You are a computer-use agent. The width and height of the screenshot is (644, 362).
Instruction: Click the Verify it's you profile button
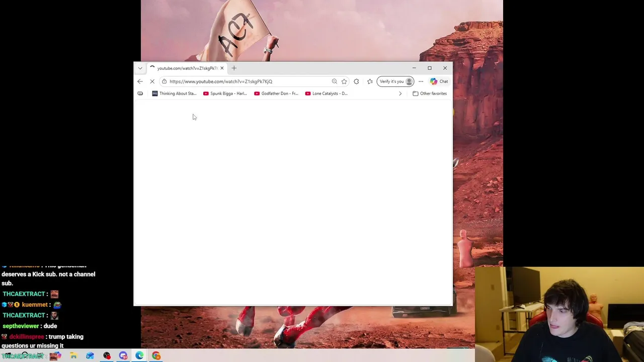[x=395, y=81]
